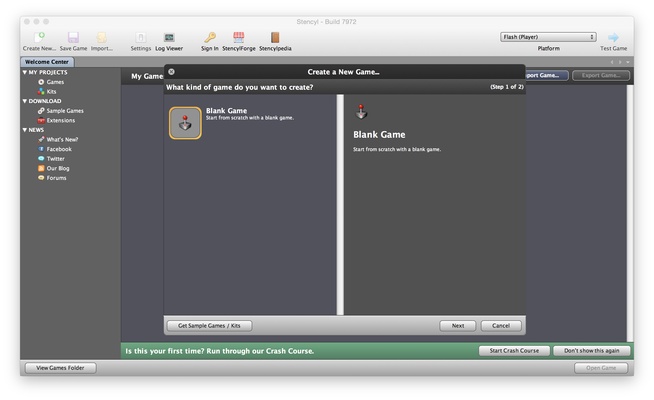Click View Games Folder button
Screen dimensions: 654x400
pos(60,368)
